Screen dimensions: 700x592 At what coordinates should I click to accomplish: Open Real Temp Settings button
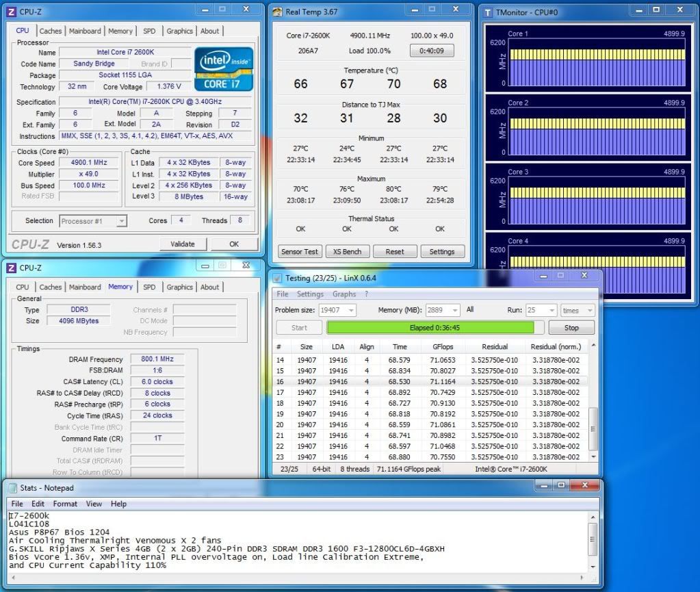tap(442, 251)
